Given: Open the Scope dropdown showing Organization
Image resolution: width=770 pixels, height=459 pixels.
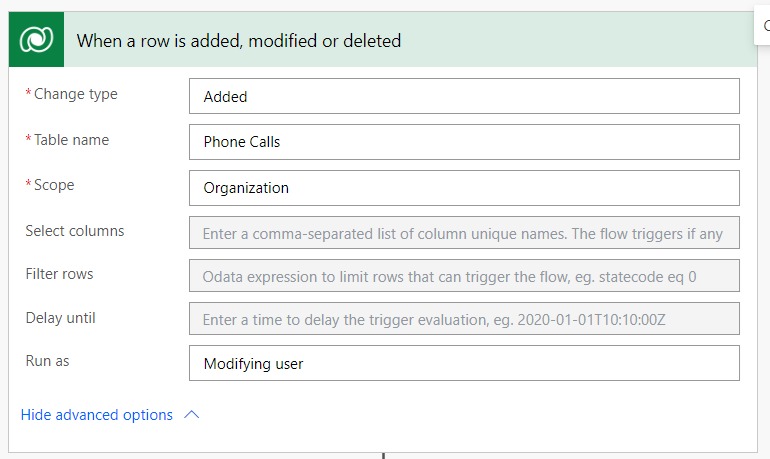Looking at the screenshot, I should coord(464,188).
